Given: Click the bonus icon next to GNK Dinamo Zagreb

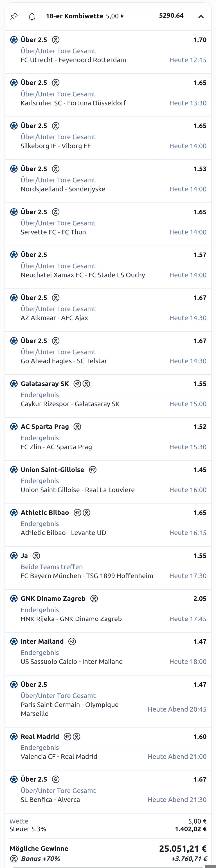Looking at the screenshot, I should click(x=94, y=598).
